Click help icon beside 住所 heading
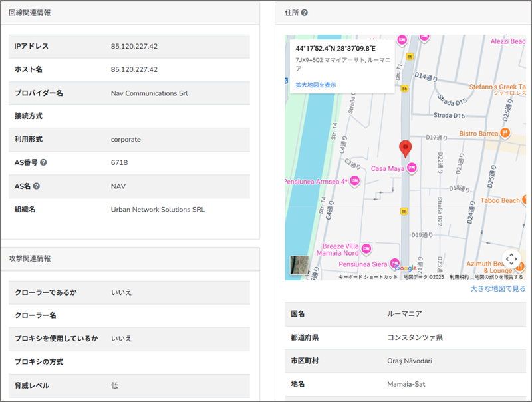Screen dimensions: 532x402 (304, 13)
